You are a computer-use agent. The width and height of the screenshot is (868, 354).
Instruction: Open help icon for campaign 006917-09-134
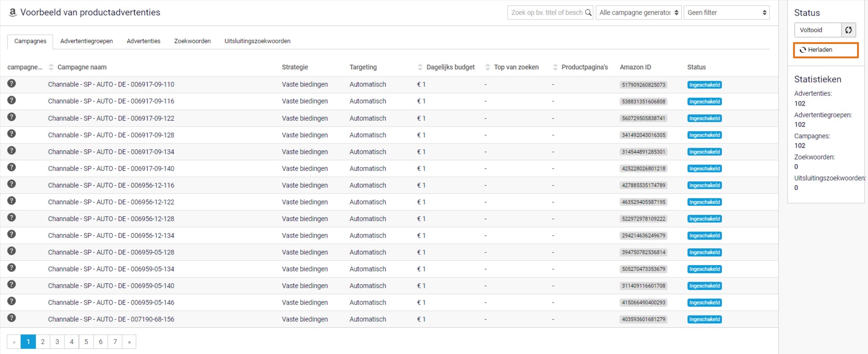coord(11,150)
